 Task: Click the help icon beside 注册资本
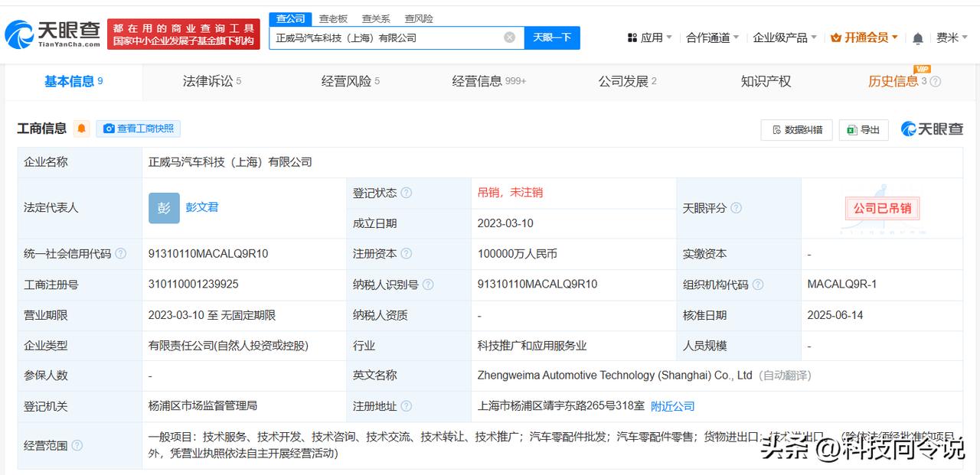[407, 254]
